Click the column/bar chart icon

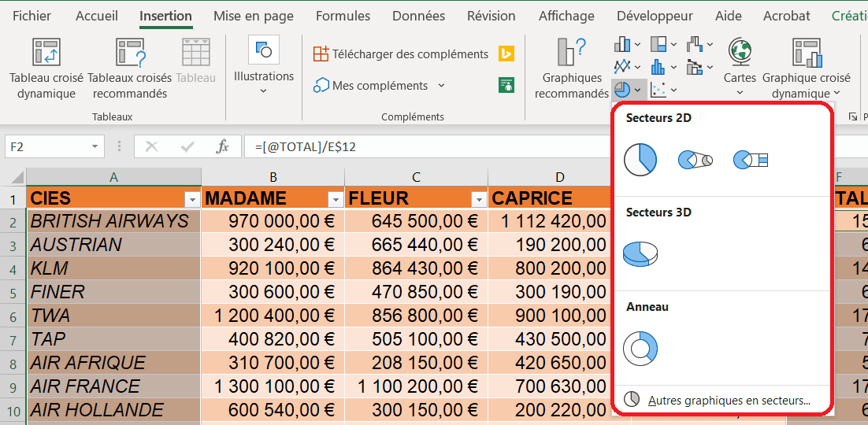(x=623, y=44)
